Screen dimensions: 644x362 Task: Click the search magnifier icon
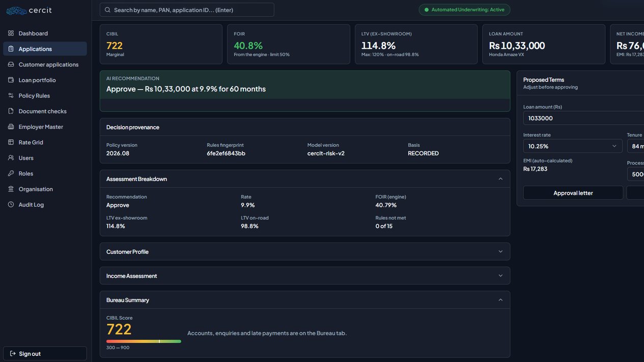107,10
